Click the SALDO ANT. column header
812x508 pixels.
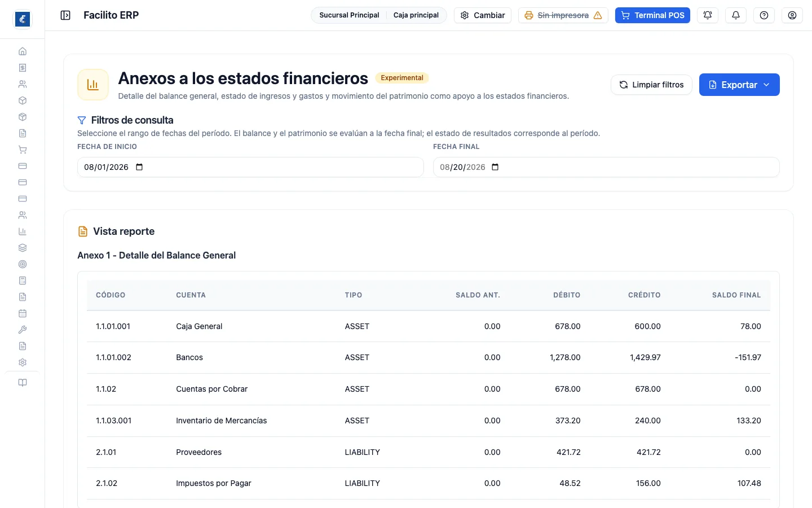(478, 295)
